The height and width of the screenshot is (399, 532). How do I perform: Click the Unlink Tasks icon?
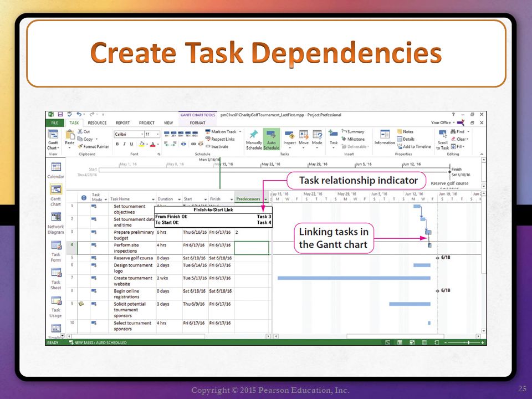[201, 144]
